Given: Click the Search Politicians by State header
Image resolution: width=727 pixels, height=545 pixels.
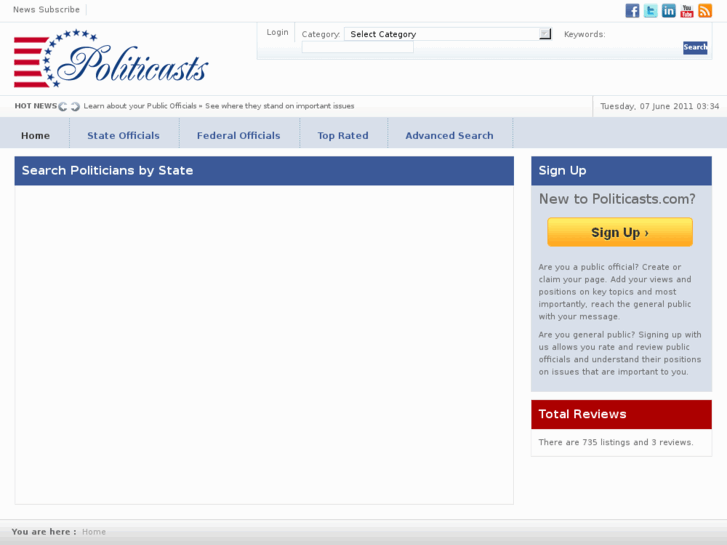Looking at the screenshot, I should [264, 171].
